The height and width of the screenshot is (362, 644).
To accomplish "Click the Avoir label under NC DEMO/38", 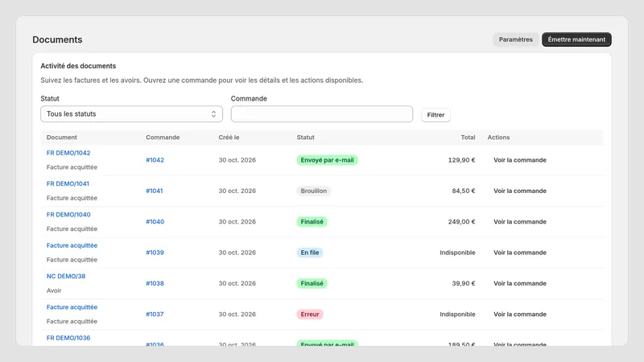I will [54, 290].
